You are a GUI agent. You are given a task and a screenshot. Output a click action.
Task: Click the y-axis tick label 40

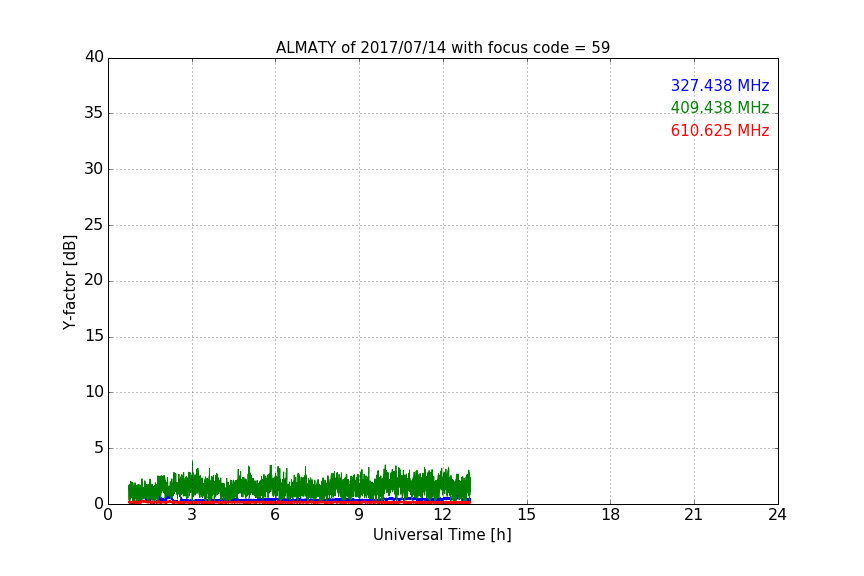pyautogui.click(x=94, y=57)
